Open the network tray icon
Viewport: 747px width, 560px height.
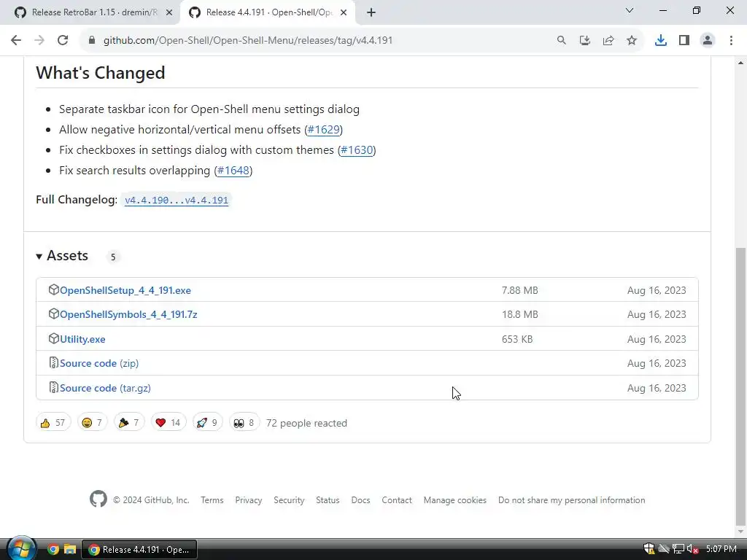point(678,550)
